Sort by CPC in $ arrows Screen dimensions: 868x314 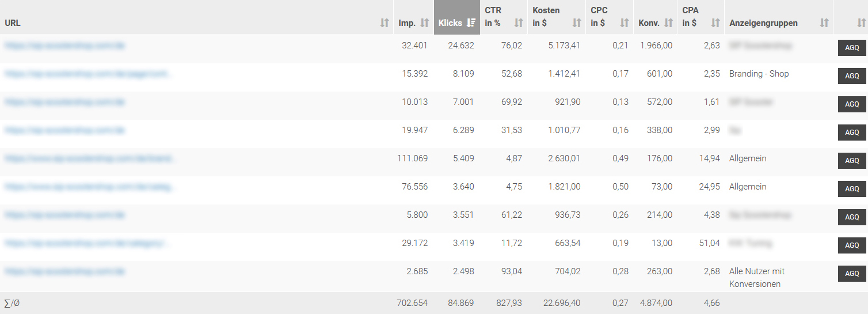coord(625,23)
